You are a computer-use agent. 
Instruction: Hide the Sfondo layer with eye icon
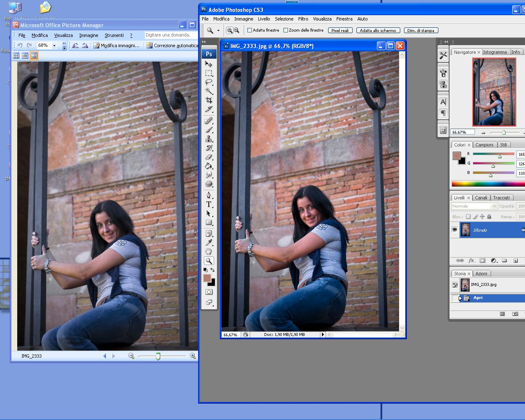pos(454,230)
